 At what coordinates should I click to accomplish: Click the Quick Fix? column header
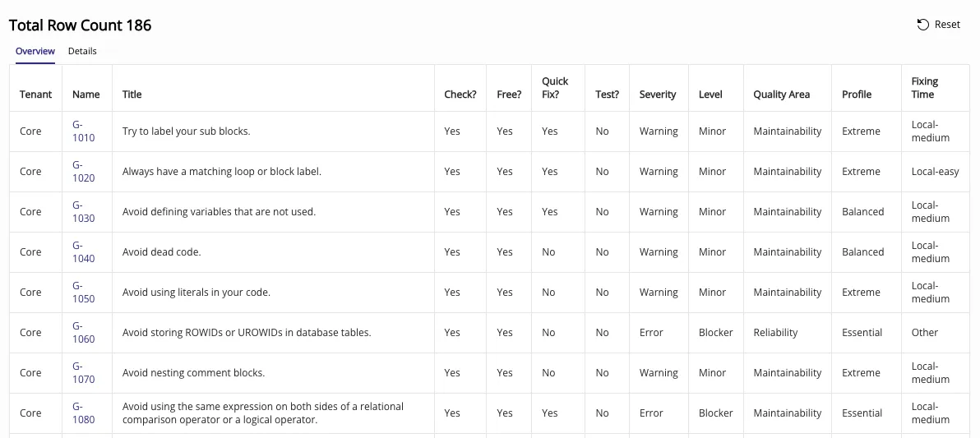pos(555,88)
